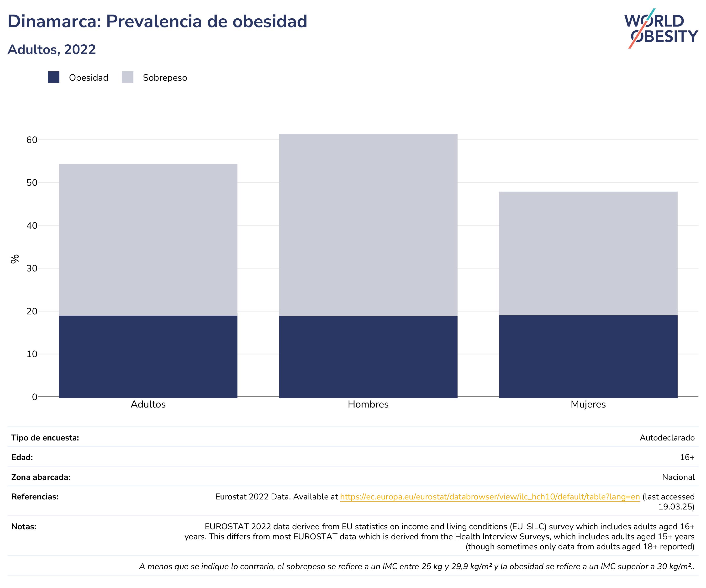Click the subtitle Adultos, 2022
The image size is (706, 588).
coord(52,50)
